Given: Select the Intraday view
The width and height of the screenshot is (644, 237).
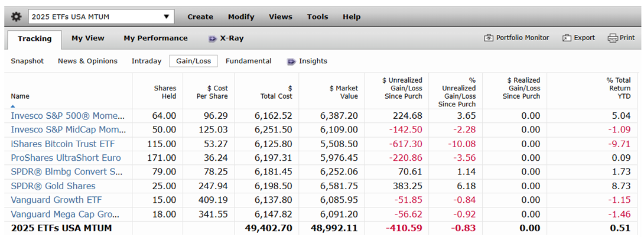Looking at the screenshot, I should tap(147, 61).
